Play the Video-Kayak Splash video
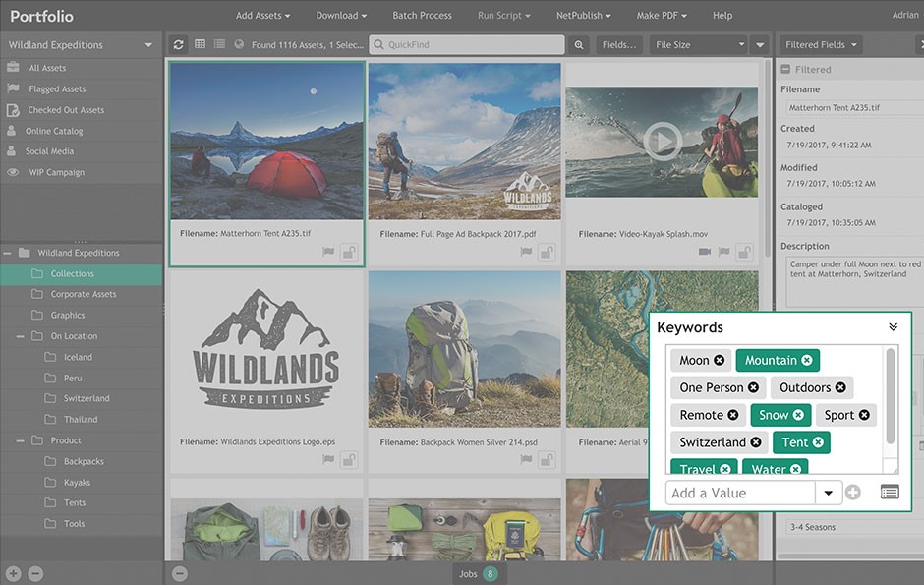The height and width of the screenshot is (585, 924). click(x=662, y=141)
